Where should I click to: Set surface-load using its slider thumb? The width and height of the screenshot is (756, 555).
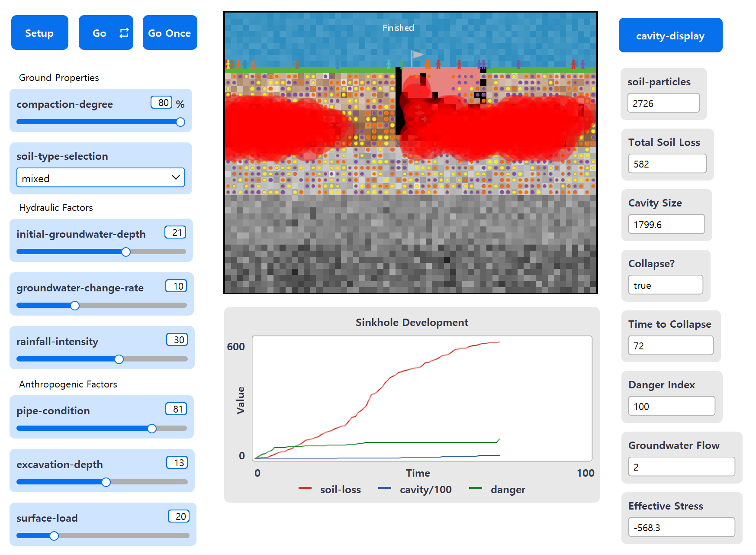coord(54,536)
